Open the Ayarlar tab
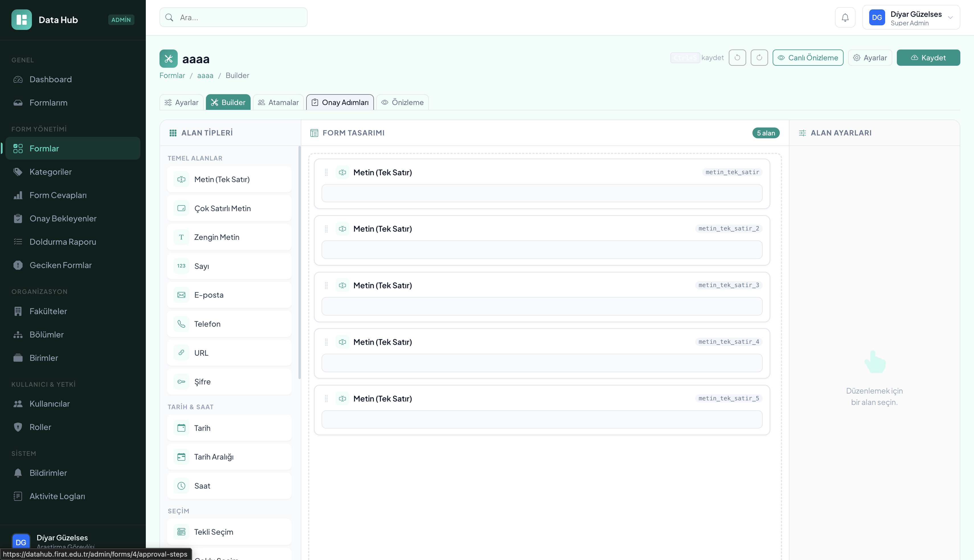974x560 pixels. 181,102
